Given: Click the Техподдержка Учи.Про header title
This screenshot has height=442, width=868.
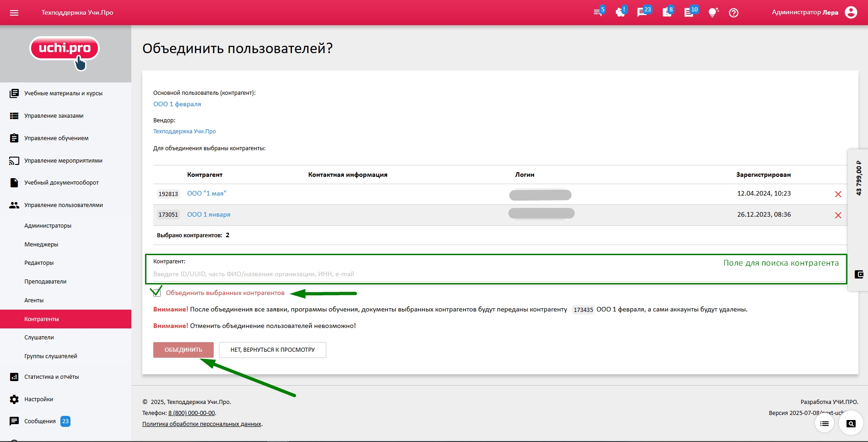Looking at the screenshot, I should [77, 12].
